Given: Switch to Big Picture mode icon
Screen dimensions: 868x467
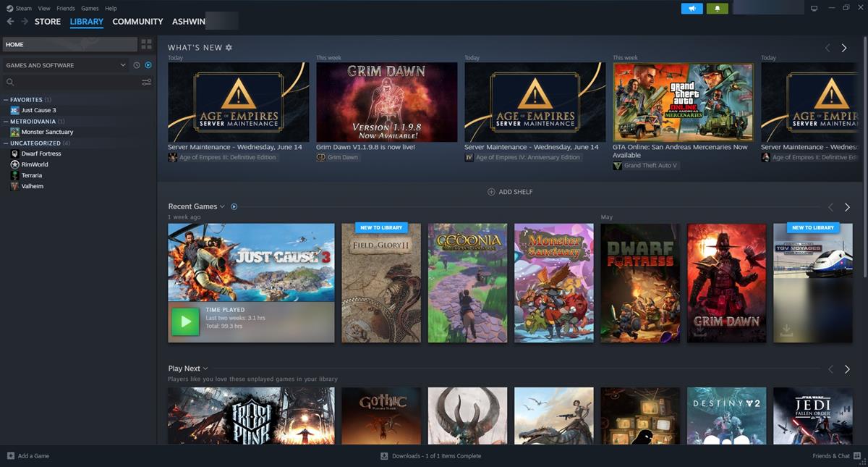Looking at the screenshot, I should click(814, 8).
